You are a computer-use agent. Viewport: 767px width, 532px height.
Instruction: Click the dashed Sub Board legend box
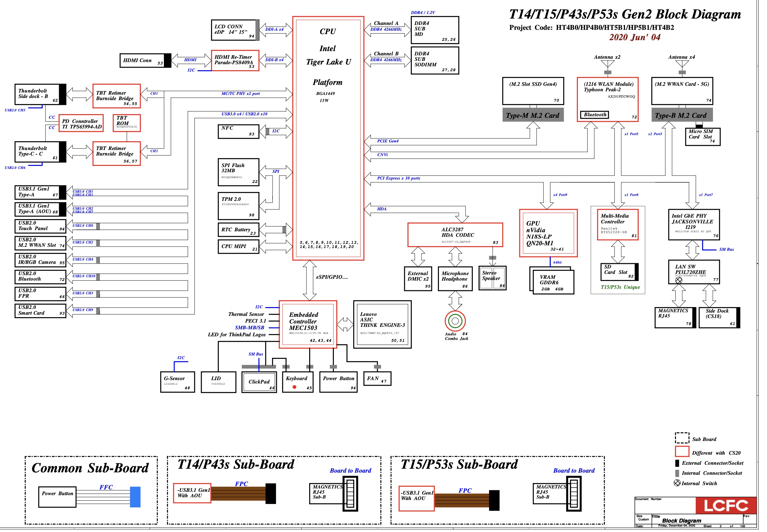click(682, 438)
